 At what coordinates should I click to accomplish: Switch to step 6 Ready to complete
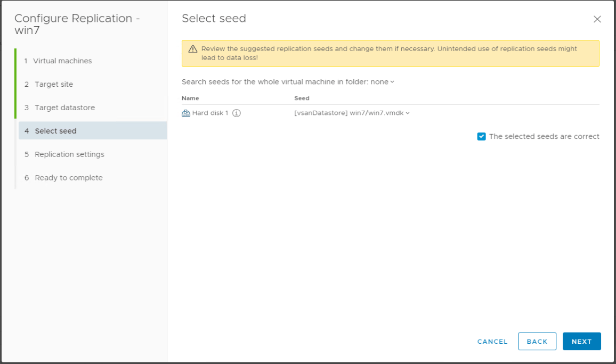click(x=68, y=178)
